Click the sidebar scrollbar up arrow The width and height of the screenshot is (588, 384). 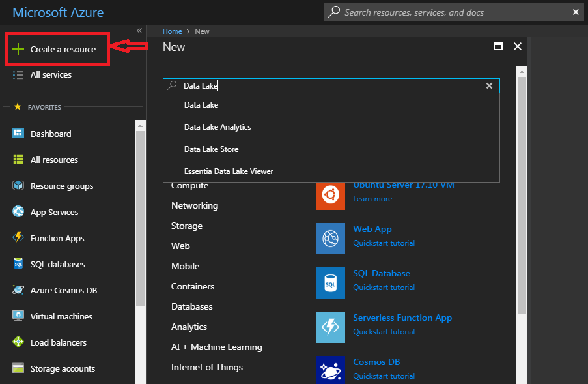click(x=140, y=126)
